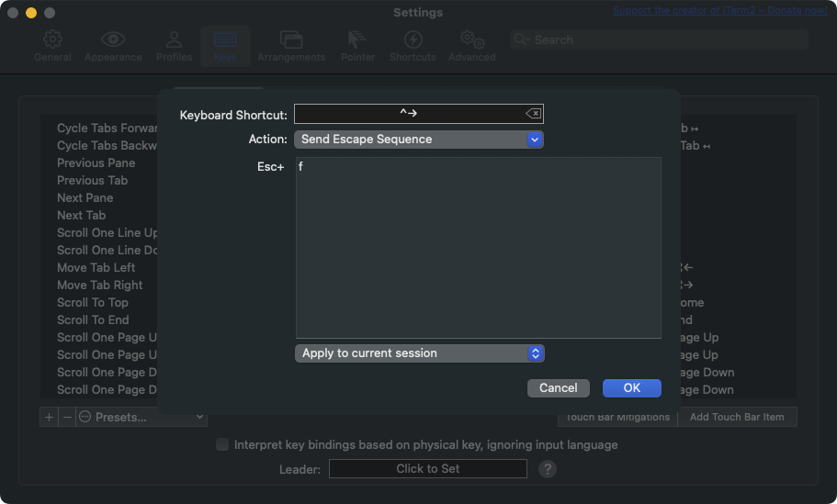Select the Next Pane row
This screenshot has height=504, width=837.
coord(85,198)
